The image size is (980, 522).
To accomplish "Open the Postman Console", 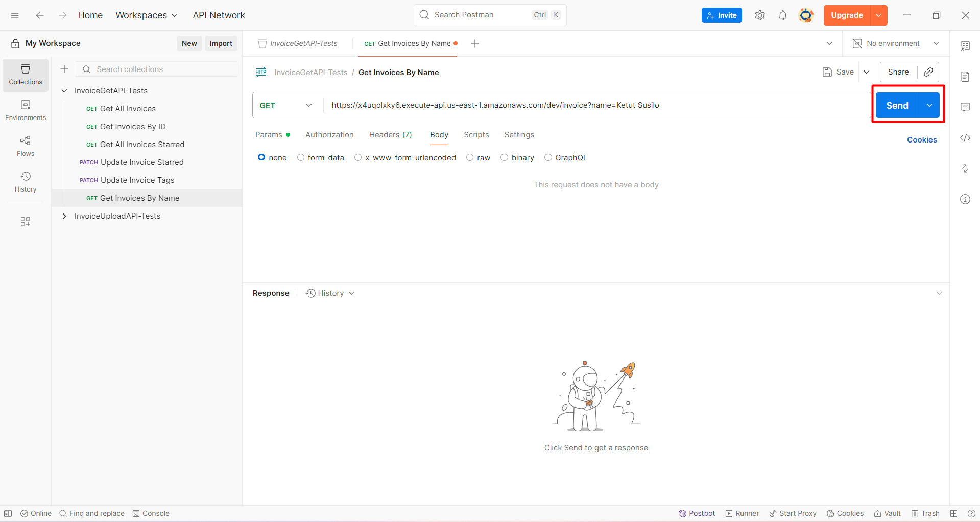I will point(151,513).
